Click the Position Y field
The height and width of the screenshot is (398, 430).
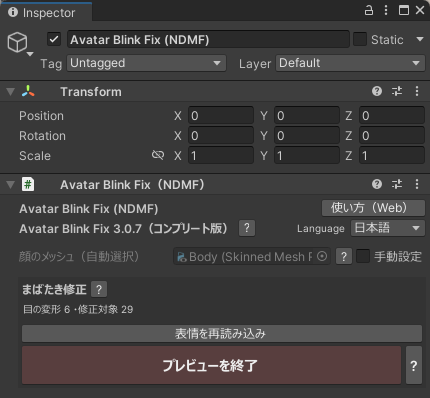pyautogui.click(x=307, y=116)
